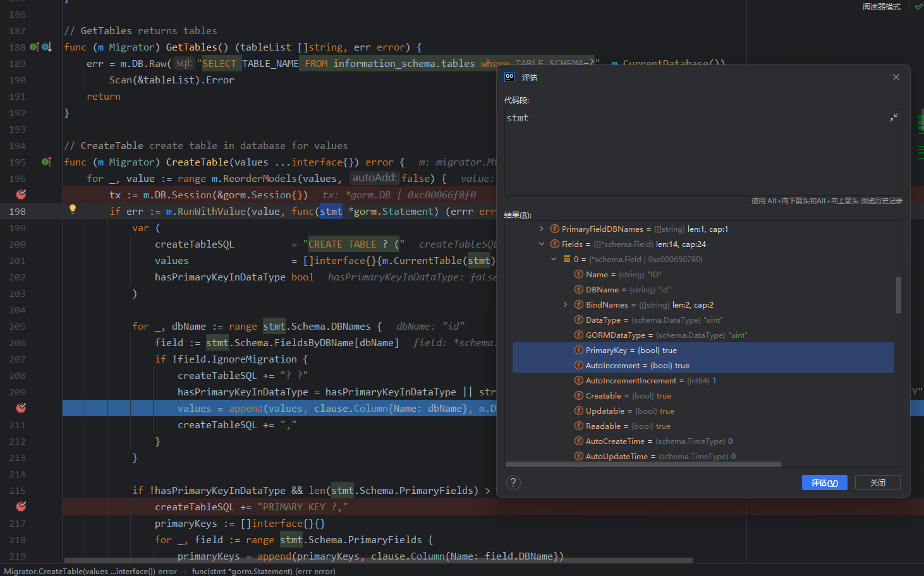Click the field icon next to DataType

tap(578, 320)
